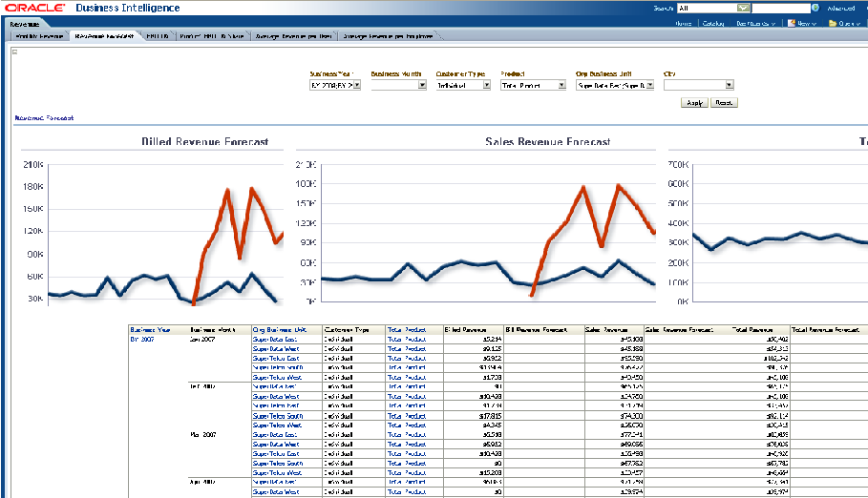Expand the Customer Type dropdown

[x=487, y=85]
